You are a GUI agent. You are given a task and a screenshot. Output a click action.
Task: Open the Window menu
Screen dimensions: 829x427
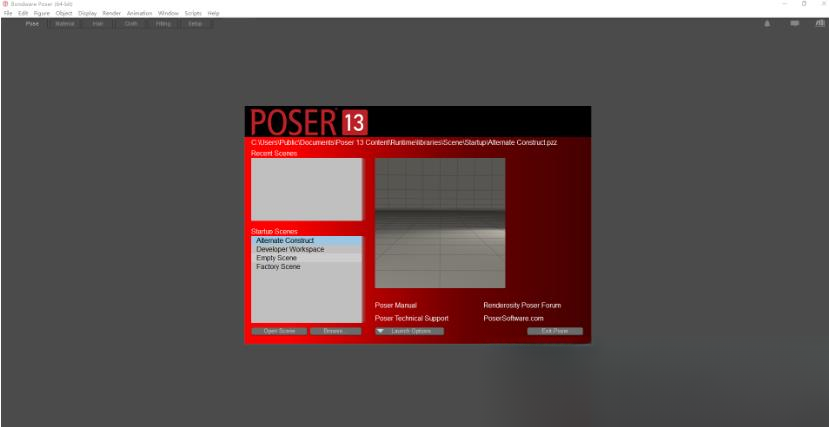[x=168, y=13]
